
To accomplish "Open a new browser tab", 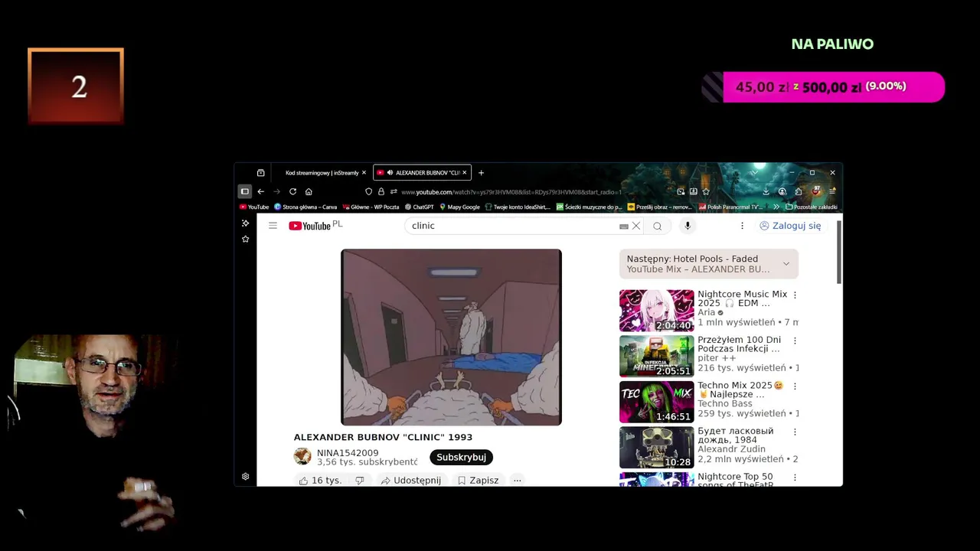I will [x=481, y=173].
